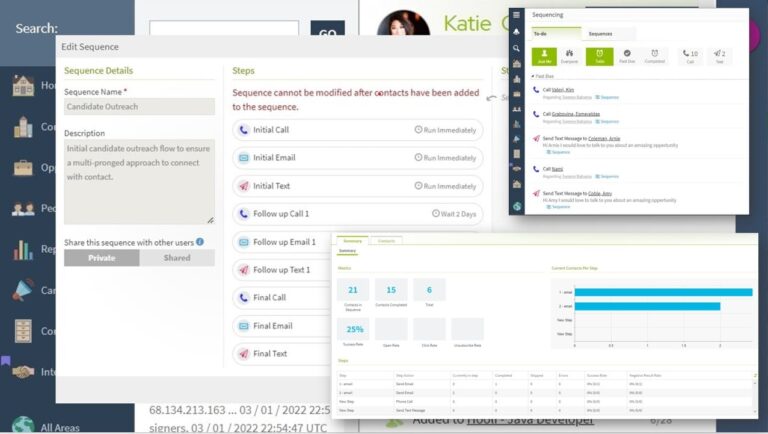The height and width of the screenshot is (434, 768).
Task: Open contact link Grabouina, Tomevaldas
Action: point(576,114)
